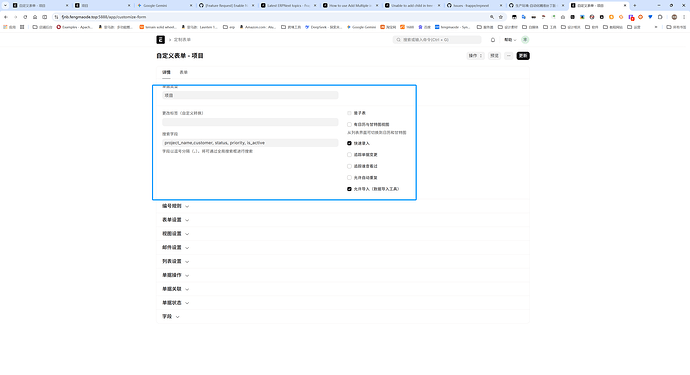The height and width of the screenshot is (375, 690).
Task: Open the tab search chevron at top left
Action: [5, 5]
